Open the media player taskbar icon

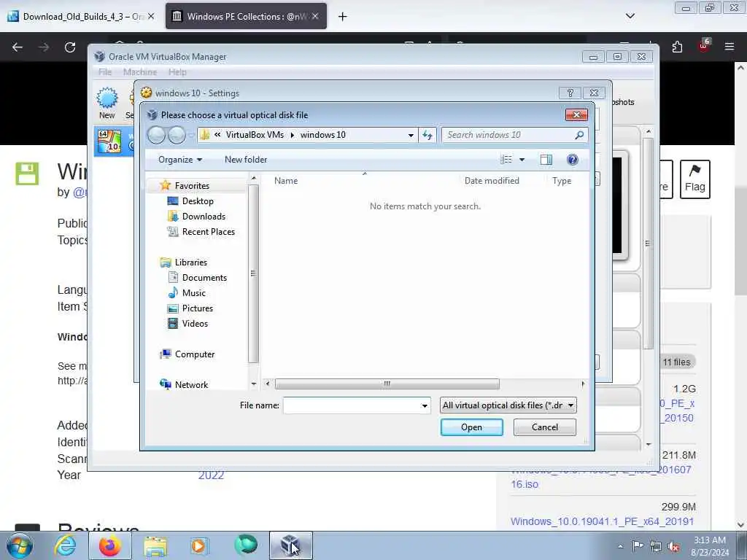(x=199, y=545)
